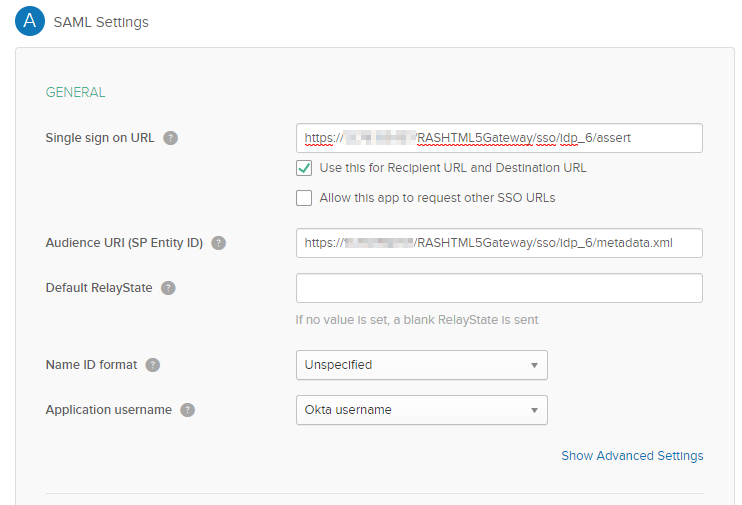The width and height of the screenshot is (742, 505).
Task: Click Show Advanced Settings link
Action: point(632,456)
